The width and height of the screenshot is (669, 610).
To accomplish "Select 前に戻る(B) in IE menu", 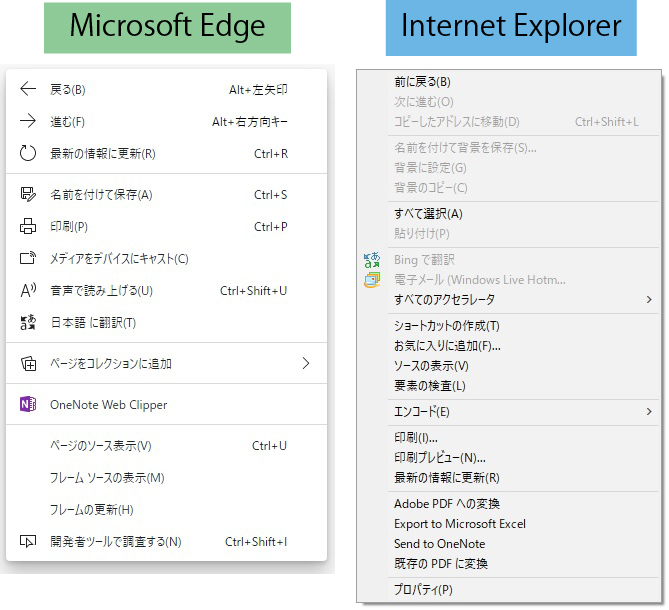I will pyautogui.click(x=509, y=81).
